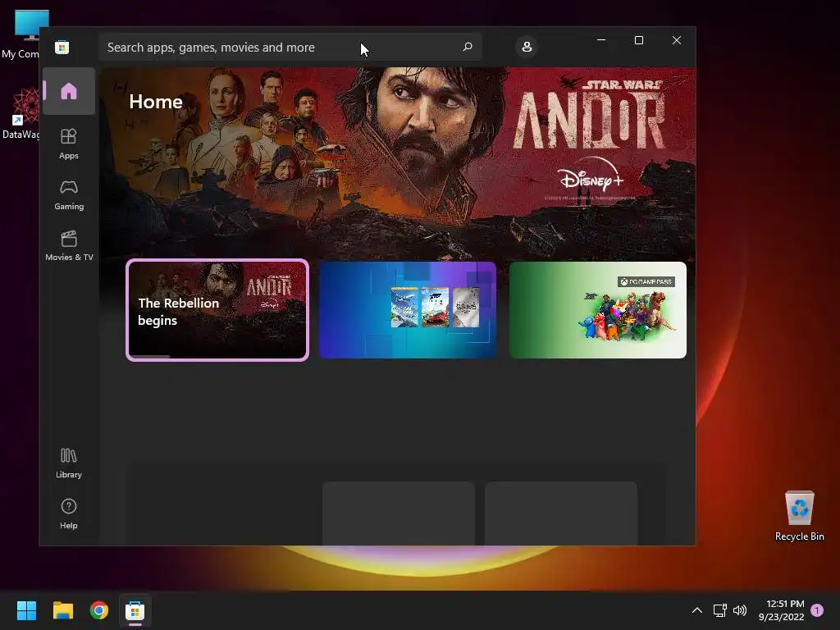This screenshot has height=630, width=840.
Task: Maximize the Microsoft Store window
Action: (638, 40)
